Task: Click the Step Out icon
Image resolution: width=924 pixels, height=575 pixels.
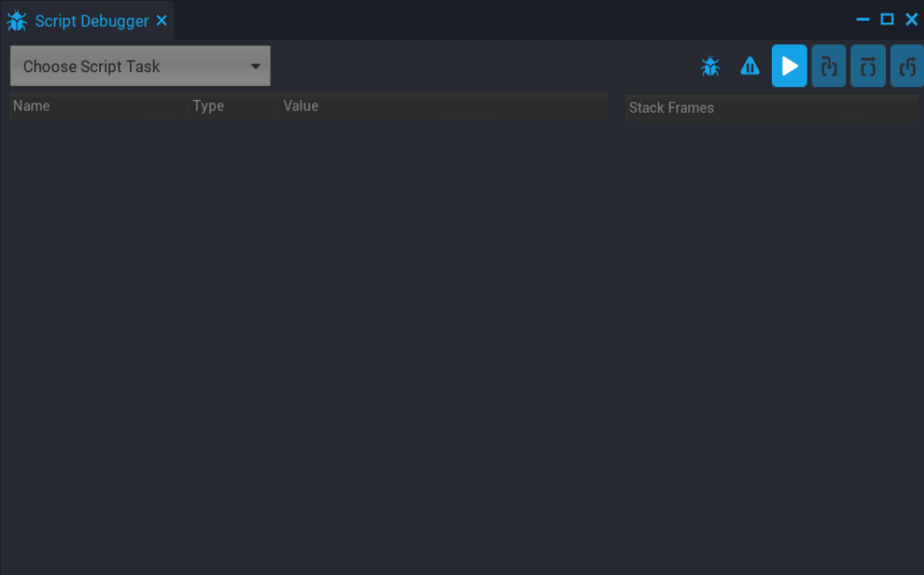Action: point(907,66)
